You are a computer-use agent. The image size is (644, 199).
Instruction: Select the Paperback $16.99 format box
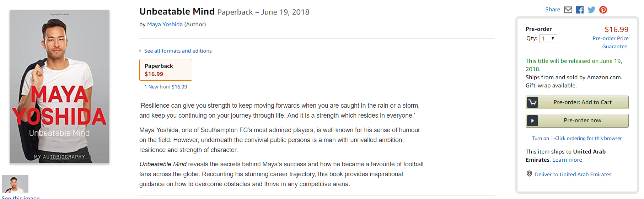point(166,70)
